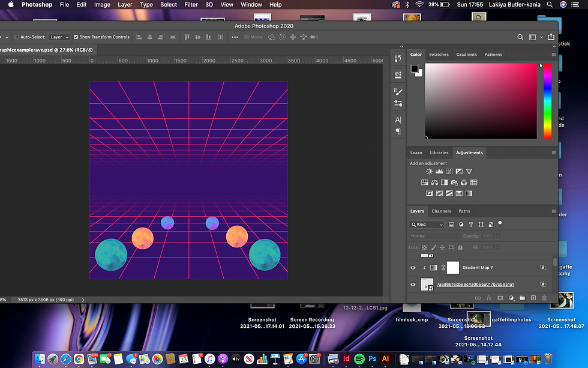This screenshot has height=368, width=588.
Task: Add a Color Balance adjustment
Action: pyautogui.click(x=434, y=182)
